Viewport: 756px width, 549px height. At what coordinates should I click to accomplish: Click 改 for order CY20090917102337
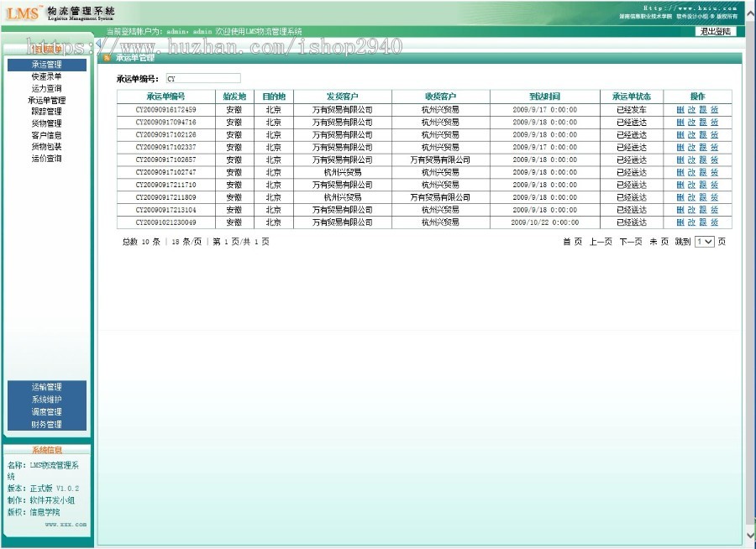pyautogui.click(x=691, y=147)
